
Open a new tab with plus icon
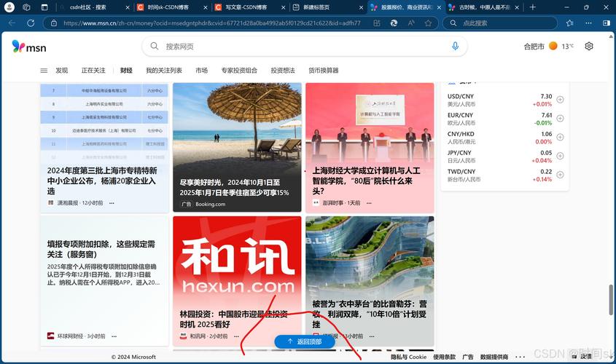tap(533, 7)
